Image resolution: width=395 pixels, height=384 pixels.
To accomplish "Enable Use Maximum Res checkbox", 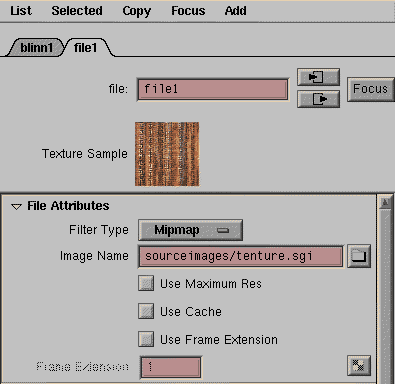I will [146, 283].
